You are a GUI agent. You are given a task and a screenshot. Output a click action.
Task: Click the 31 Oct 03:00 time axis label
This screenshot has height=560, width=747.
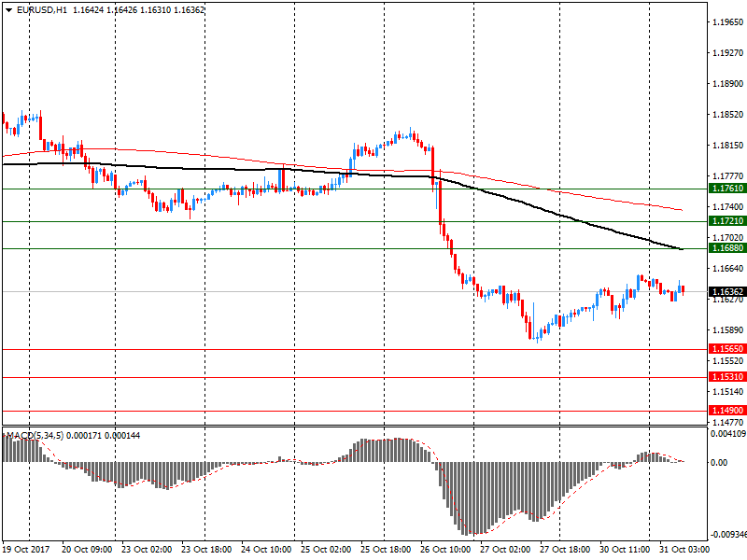[x=684, y=550]
